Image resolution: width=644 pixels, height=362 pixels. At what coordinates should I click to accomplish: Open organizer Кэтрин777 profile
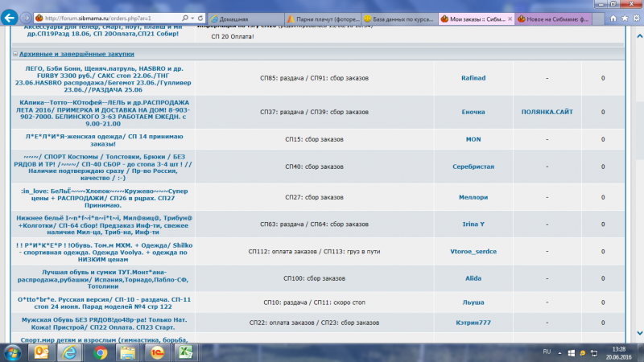tap(473, 323)
